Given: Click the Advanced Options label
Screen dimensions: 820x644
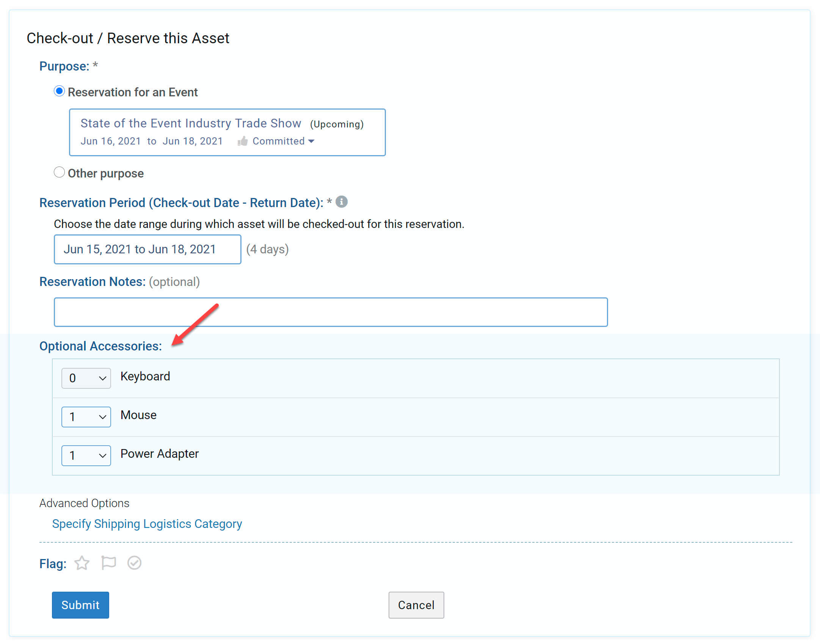Looking at the screenshot, I should tap(84, 503).
